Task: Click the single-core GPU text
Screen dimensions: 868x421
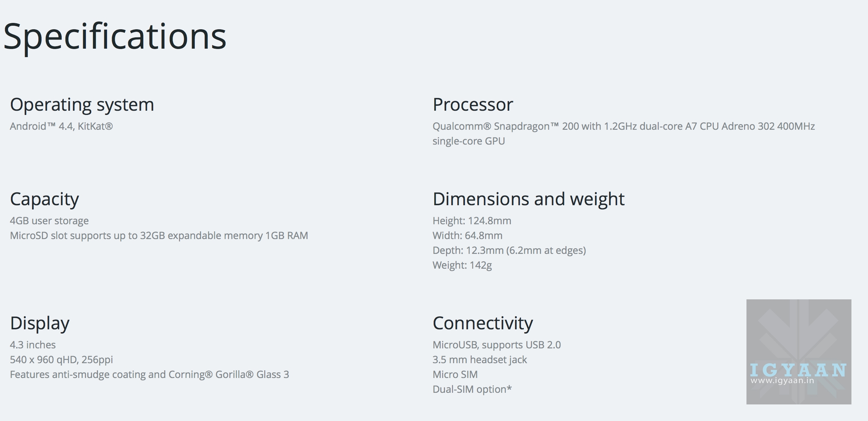Action: point(469,141)
